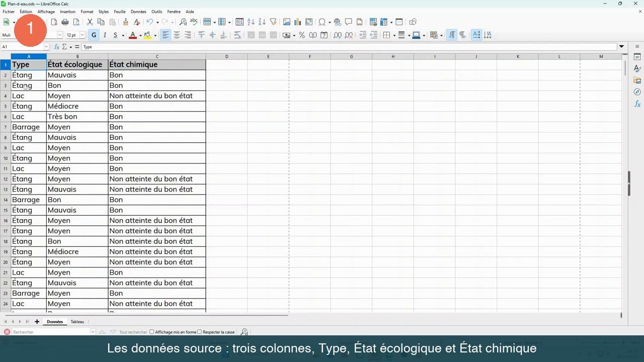Screen dimensions: 644x362
Task: Click the font color red A swatch
Action: 133,35
